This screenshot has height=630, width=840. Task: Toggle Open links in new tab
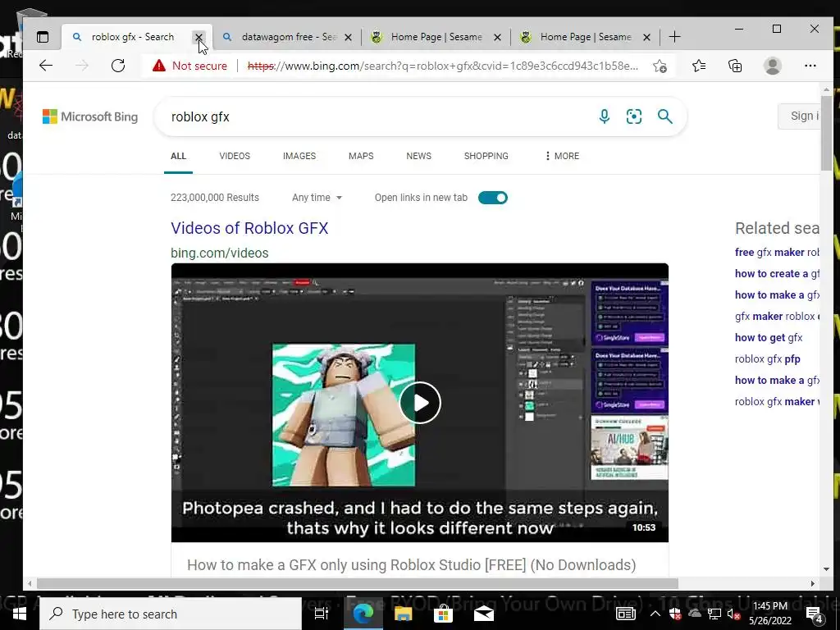tap(493, 198)
